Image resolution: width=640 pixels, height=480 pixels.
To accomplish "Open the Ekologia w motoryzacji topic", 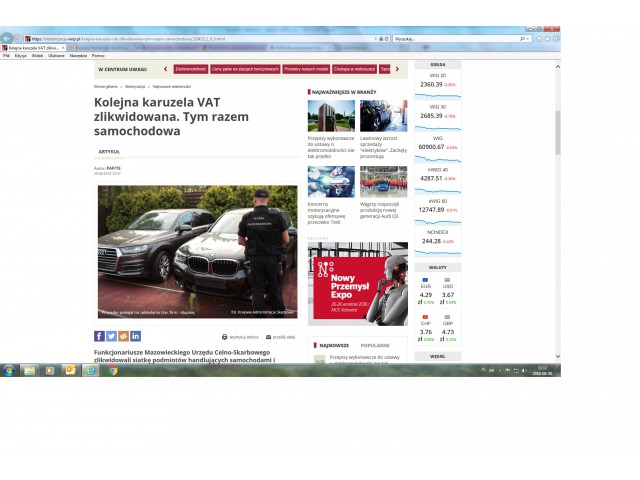I will pos(353,69).
